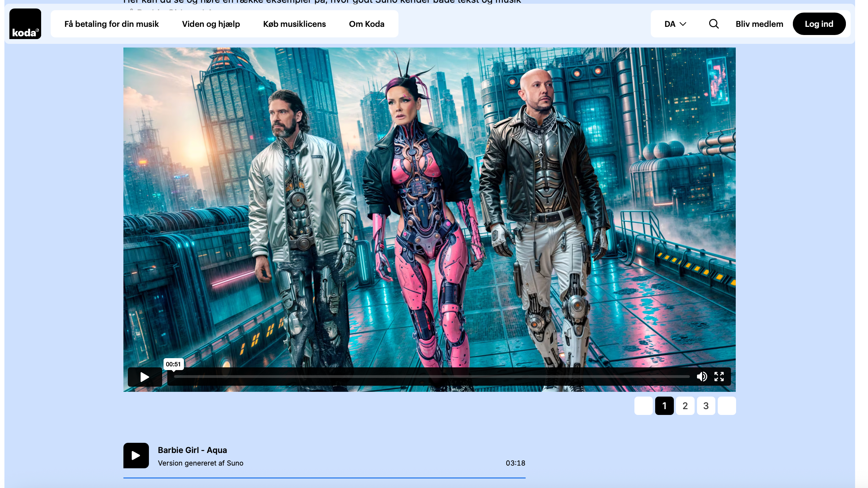Open the Koda home logo
868x488 pixels.
pyautogui.click(x=25, y=24)
